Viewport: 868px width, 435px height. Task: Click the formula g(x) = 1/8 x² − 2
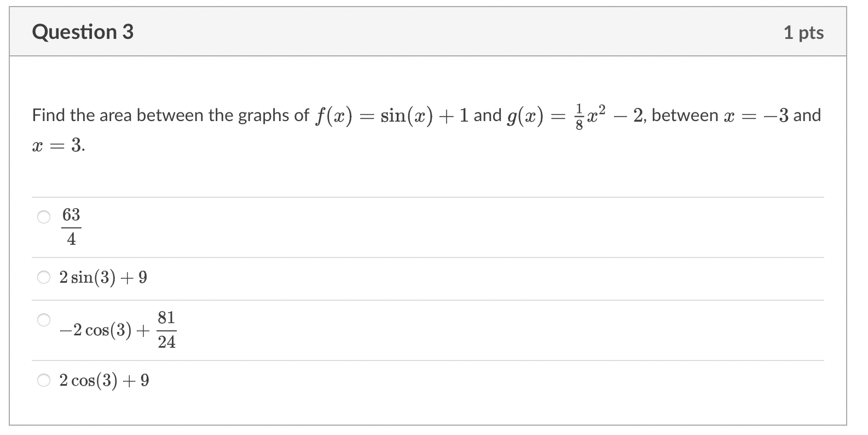(577, 115)
